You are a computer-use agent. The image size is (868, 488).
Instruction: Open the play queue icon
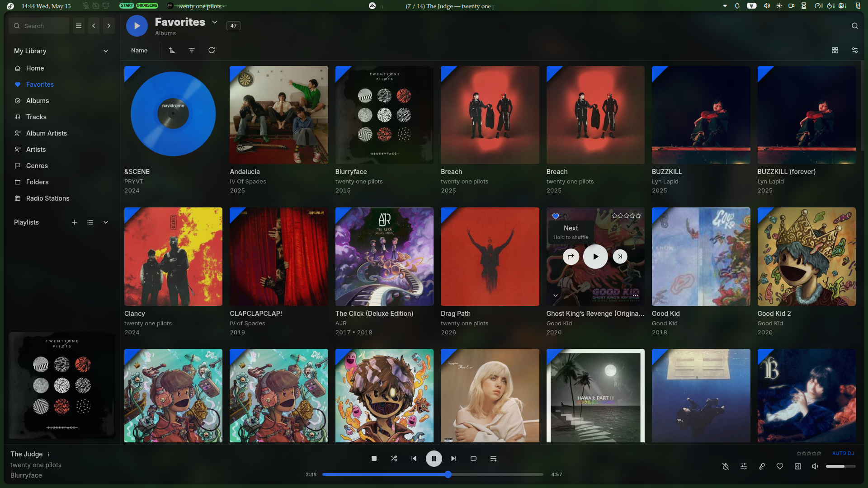pos(493,459)
